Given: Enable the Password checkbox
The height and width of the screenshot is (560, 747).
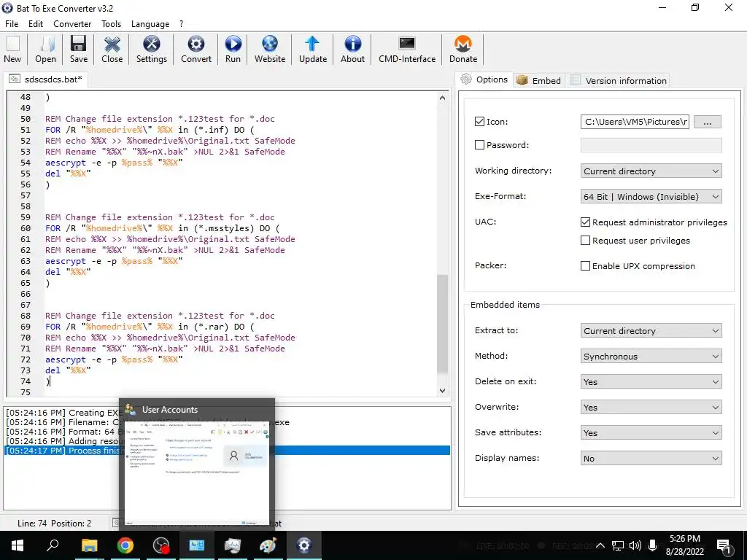Looking at the screenshot, I should (x=480, y=145).
